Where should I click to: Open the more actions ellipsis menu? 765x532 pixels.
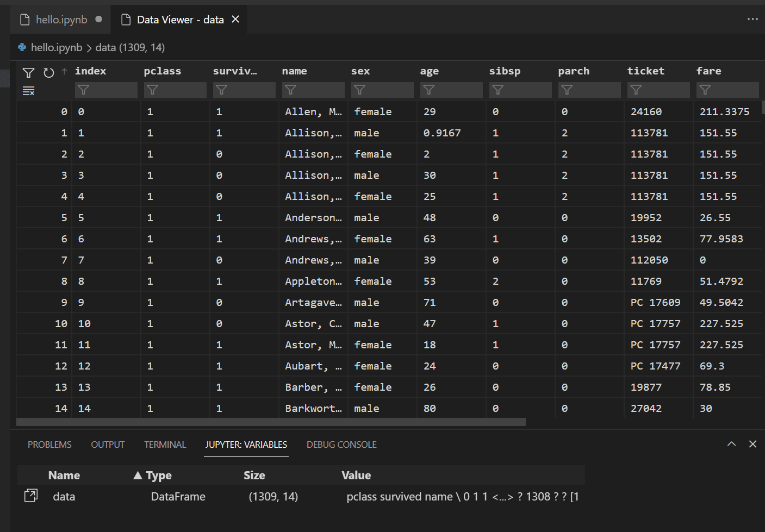click(752, 19)
